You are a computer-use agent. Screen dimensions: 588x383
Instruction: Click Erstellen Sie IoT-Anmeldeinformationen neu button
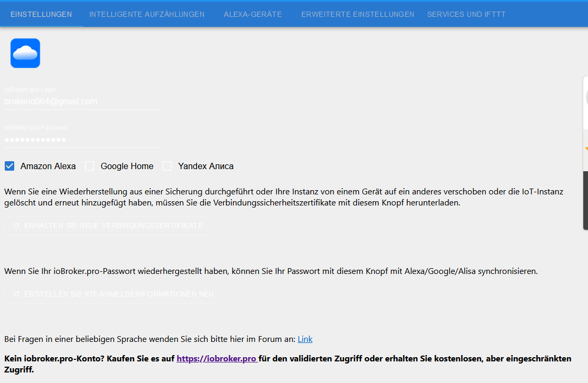113,294
